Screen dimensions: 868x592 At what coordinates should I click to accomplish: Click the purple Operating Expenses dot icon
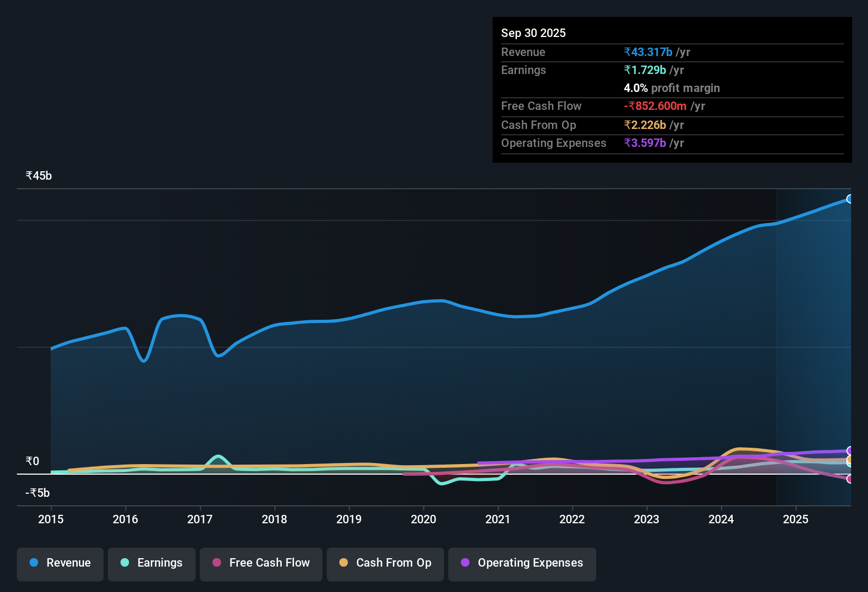click(464, 562)
